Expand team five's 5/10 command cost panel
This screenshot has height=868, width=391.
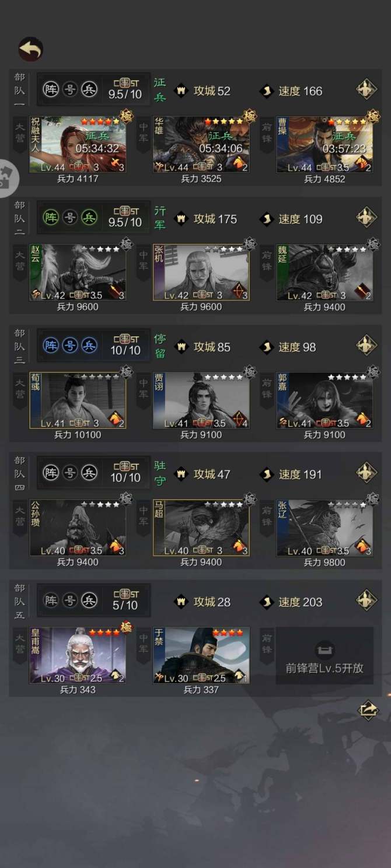point(125,599)
